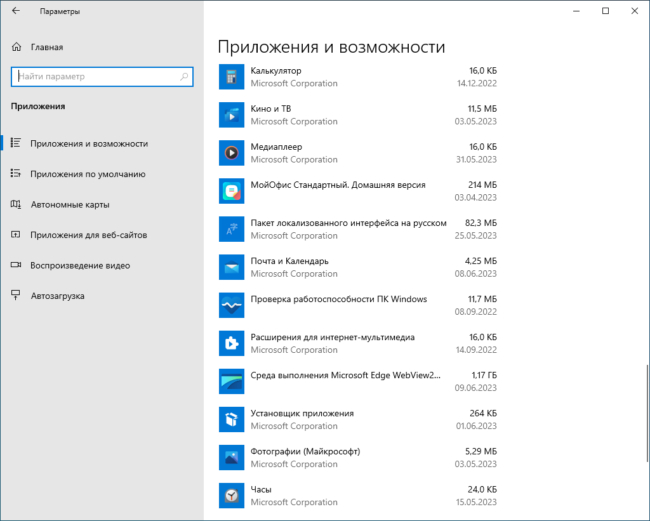Click the vertical scrollbar of the app list

pos(646,413)
